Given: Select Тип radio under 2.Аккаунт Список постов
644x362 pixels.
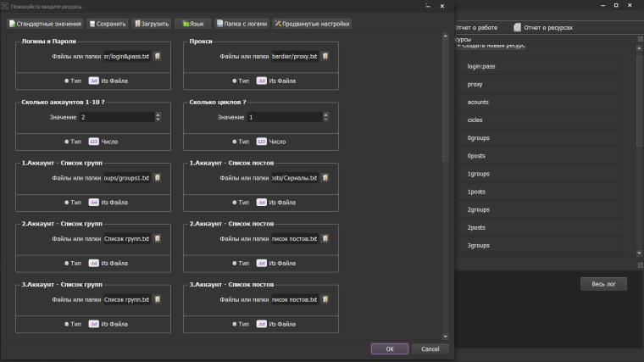Looking at the screenshot, I should click(x=236, y=263).
